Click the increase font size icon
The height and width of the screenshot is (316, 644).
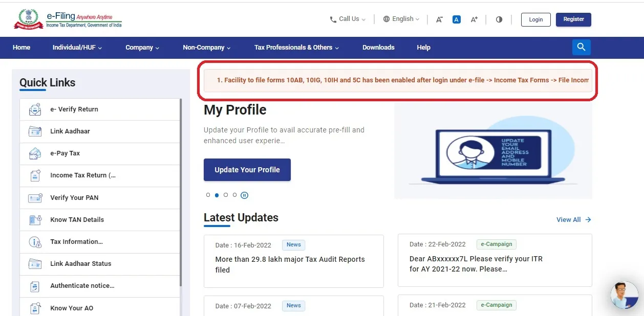474,19
